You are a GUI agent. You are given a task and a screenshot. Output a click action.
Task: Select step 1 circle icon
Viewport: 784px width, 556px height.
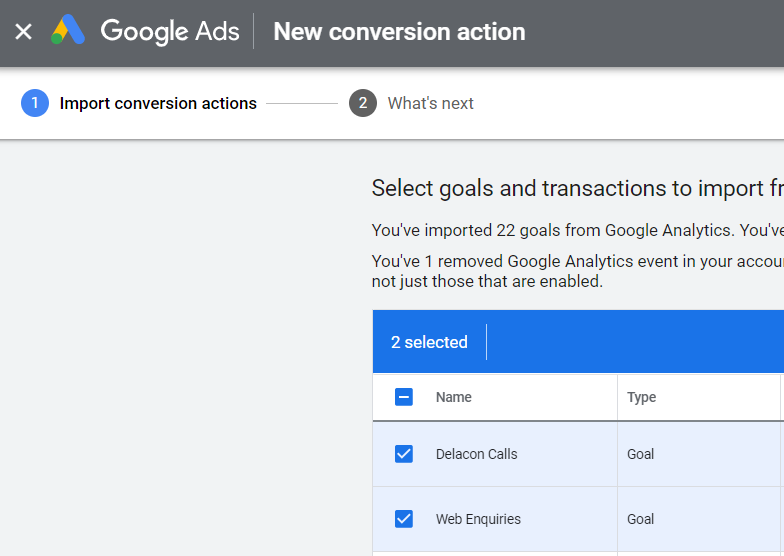coord(34,103)
